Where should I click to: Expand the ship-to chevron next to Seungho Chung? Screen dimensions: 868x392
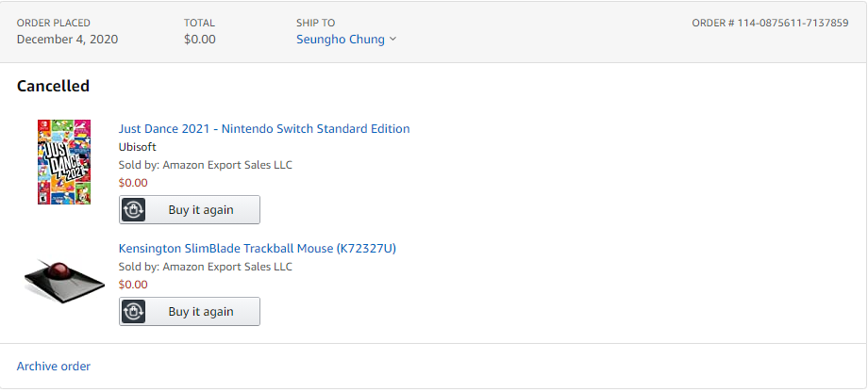(392, 40)
